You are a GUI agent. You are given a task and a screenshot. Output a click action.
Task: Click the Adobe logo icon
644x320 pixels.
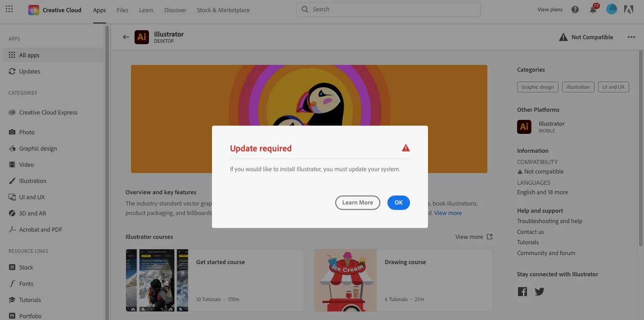click(x=629, y=9)
